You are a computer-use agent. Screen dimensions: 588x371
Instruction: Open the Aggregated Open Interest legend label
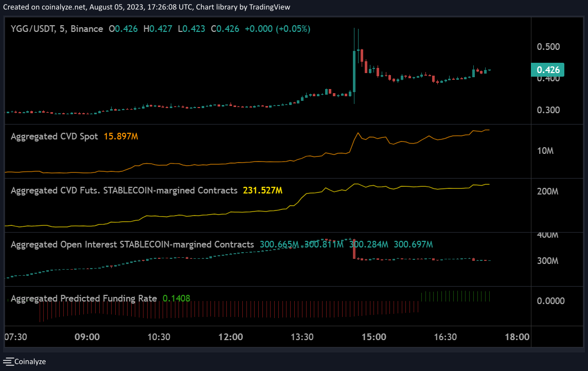pyautogui.click(x=132, y=244)
